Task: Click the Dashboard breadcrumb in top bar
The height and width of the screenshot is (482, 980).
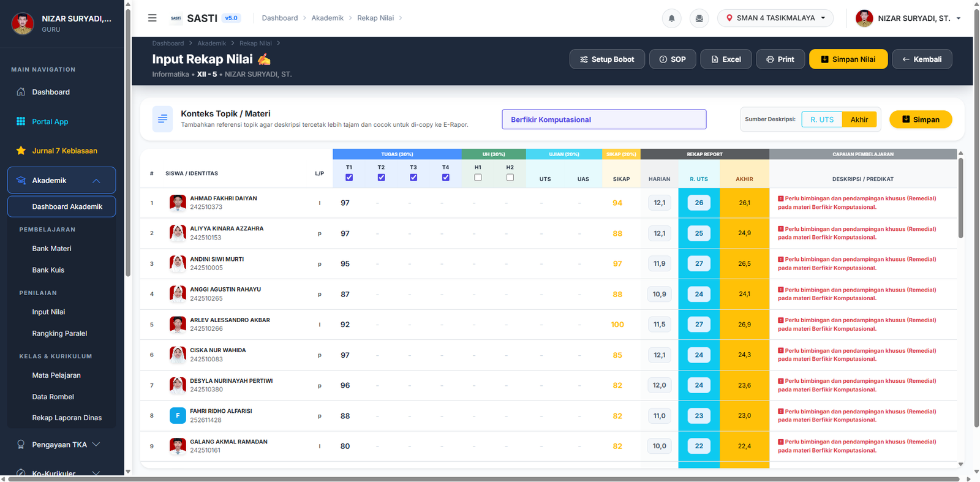Action: [x=280, y=18]
